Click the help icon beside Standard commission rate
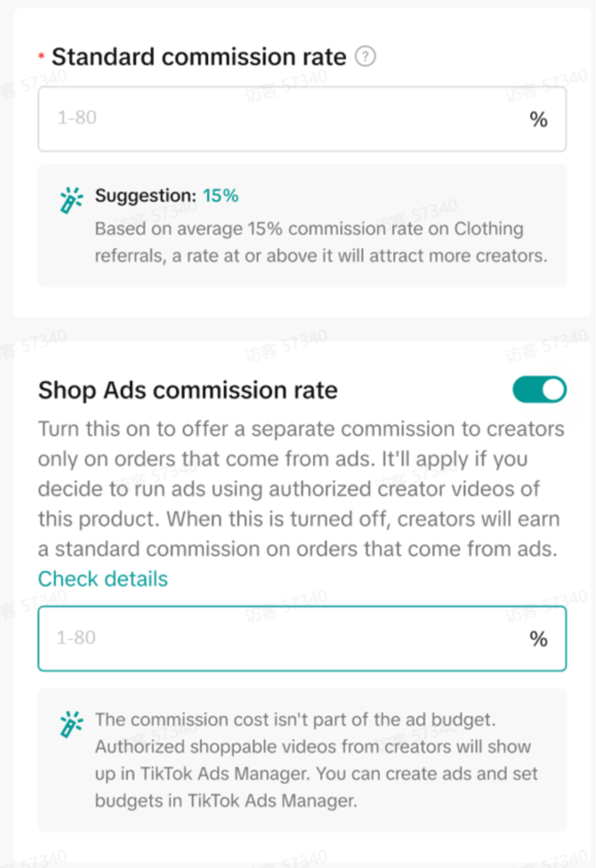This screenshot has width=596, height=868. (365, 57)
